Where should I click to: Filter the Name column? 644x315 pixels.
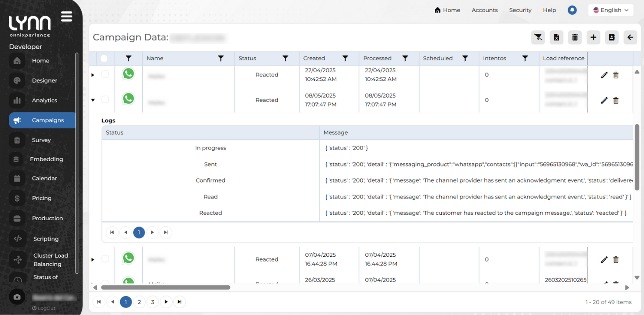(x=221, y=58)
